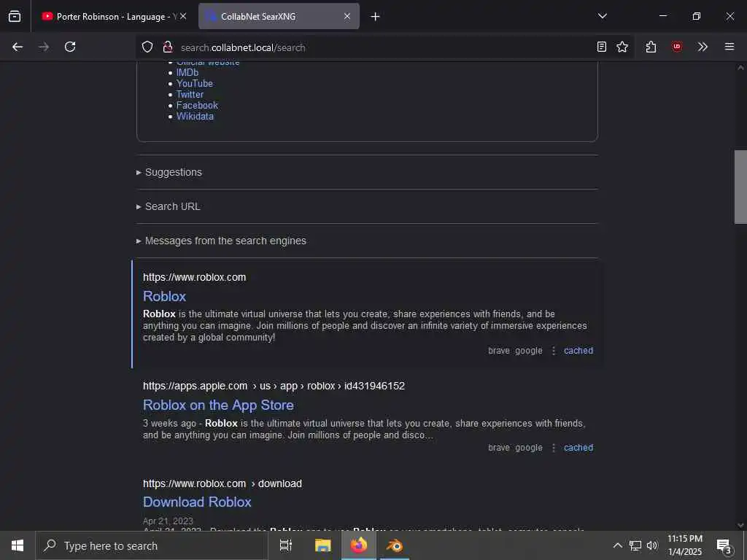Open the YouTube infobox link

[194, 83]
